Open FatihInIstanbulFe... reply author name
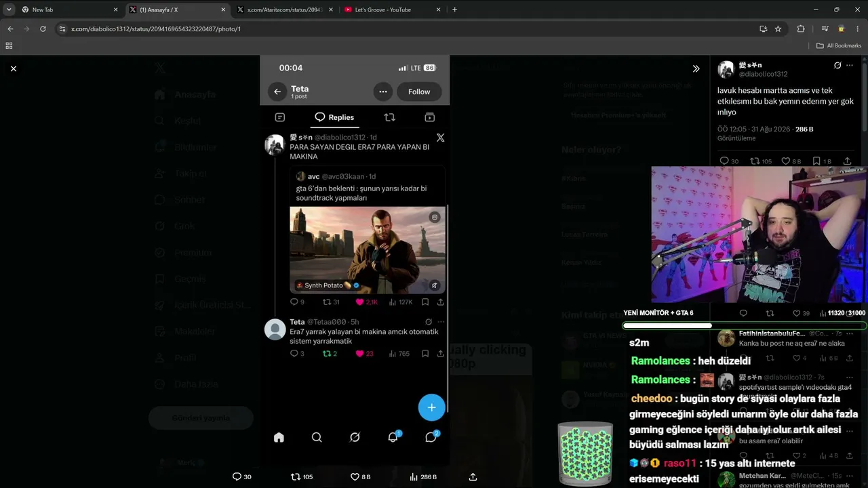 coord(772,333)
